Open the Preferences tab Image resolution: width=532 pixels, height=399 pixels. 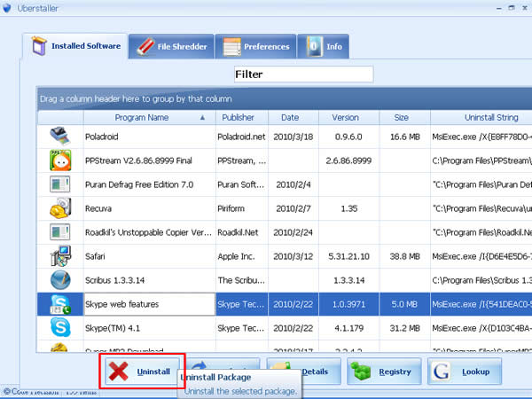pos(255,46)
